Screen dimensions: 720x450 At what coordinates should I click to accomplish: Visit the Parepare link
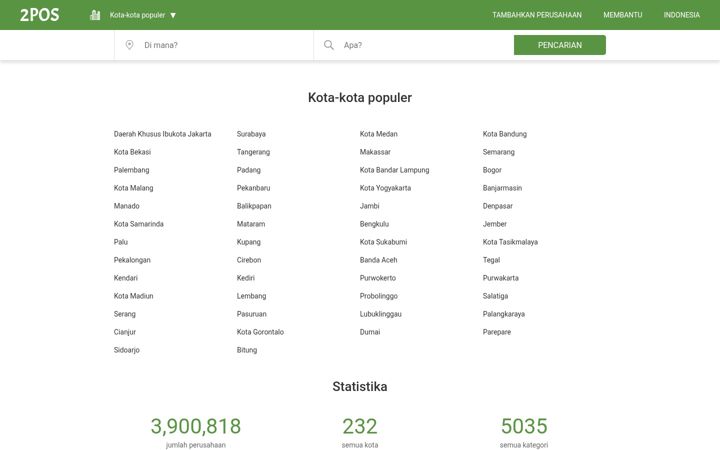(497, 332)
